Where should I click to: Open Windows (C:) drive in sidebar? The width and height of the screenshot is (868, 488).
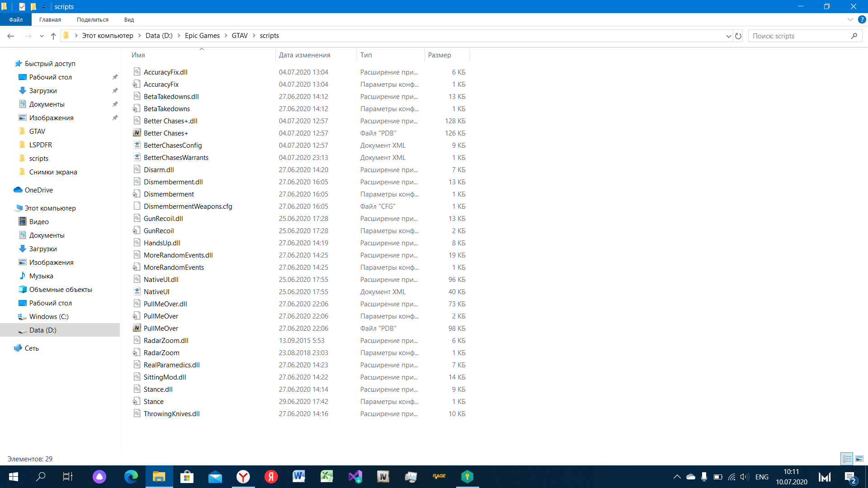[49, 316]
